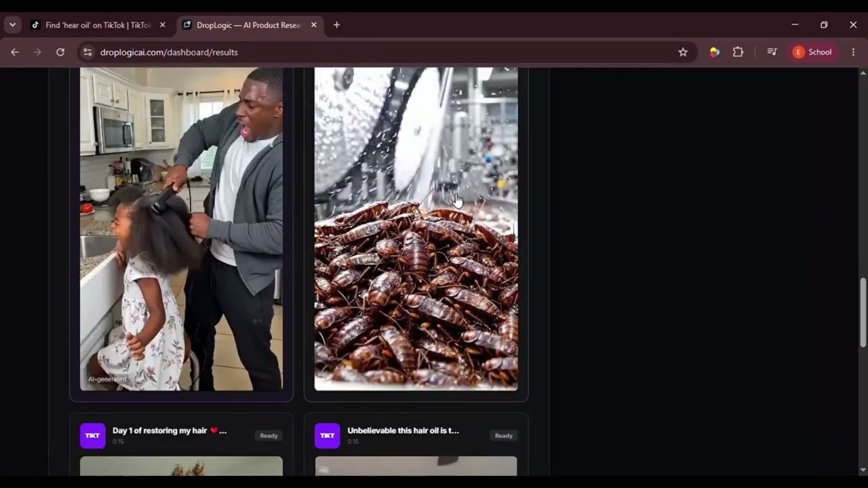The height and width of the screenshot is (488, 868).
Task: Open the Extensions puzzle menu
Action: [738, 52]
